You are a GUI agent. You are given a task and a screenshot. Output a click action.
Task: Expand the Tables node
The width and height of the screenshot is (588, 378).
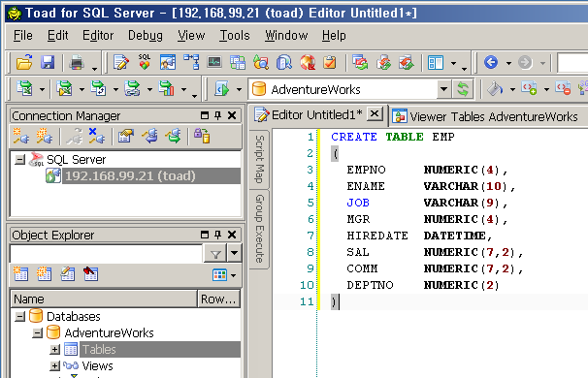pyautogui.click(x=55, y=350)
